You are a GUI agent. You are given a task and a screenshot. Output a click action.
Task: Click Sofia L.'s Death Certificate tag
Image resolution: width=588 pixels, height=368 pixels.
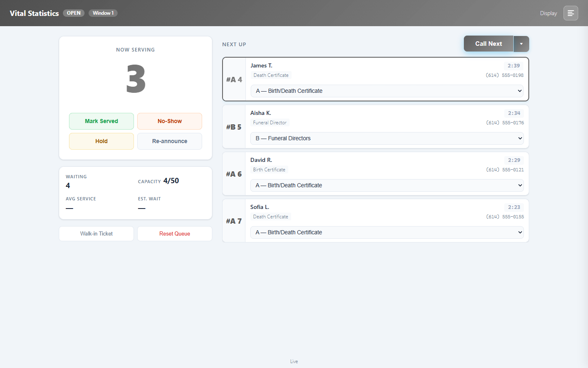271,217
